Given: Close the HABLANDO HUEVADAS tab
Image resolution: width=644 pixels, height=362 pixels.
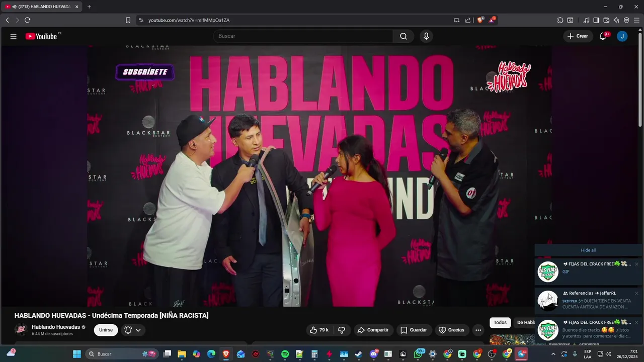Looking at the screenshot, I should [x=77, y=7].
